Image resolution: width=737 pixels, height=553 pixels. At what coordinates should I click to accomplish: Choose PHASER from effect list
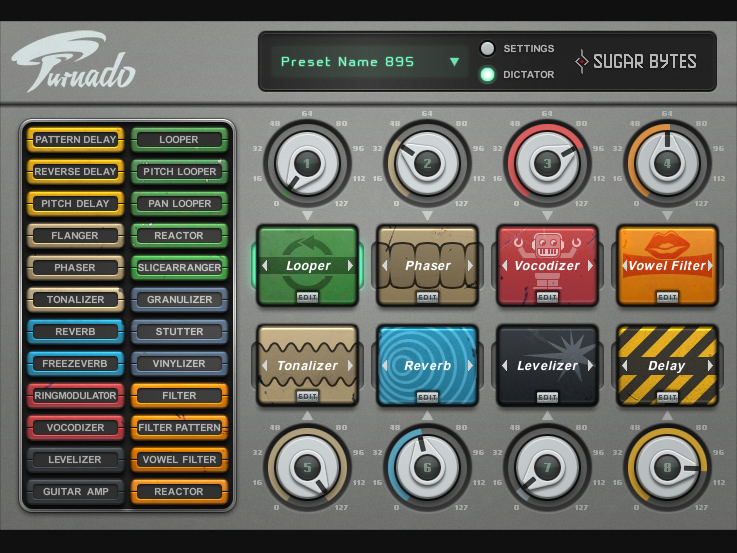click(75, 267)
